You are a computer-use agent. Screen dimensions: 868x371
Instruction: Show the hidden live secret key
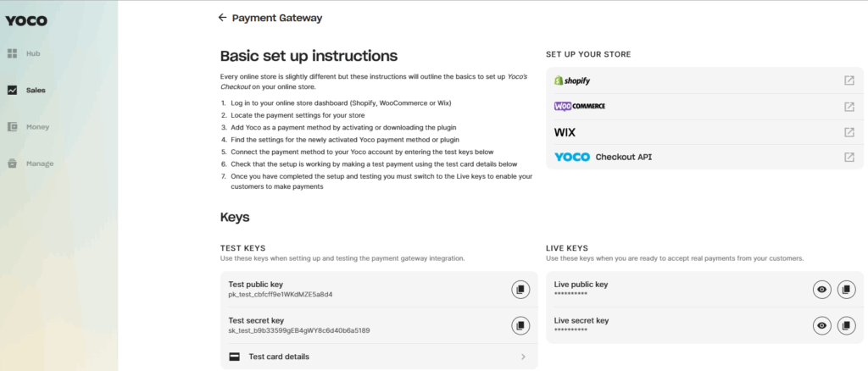(821, 325)
